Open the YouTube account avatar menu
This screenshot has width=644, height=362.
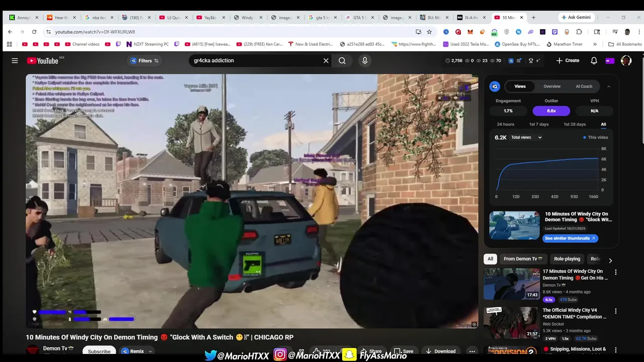pos(626,60)
